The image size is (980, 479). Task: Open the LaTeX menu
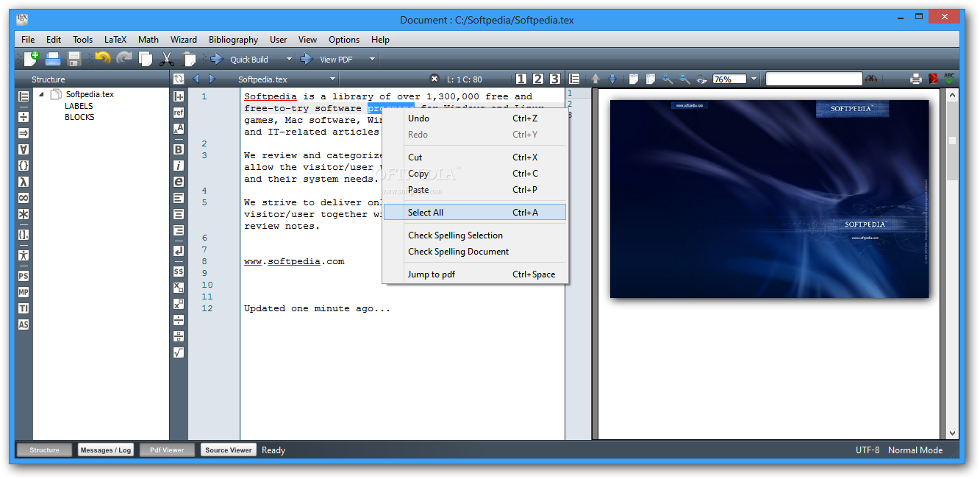click(115, 40)
